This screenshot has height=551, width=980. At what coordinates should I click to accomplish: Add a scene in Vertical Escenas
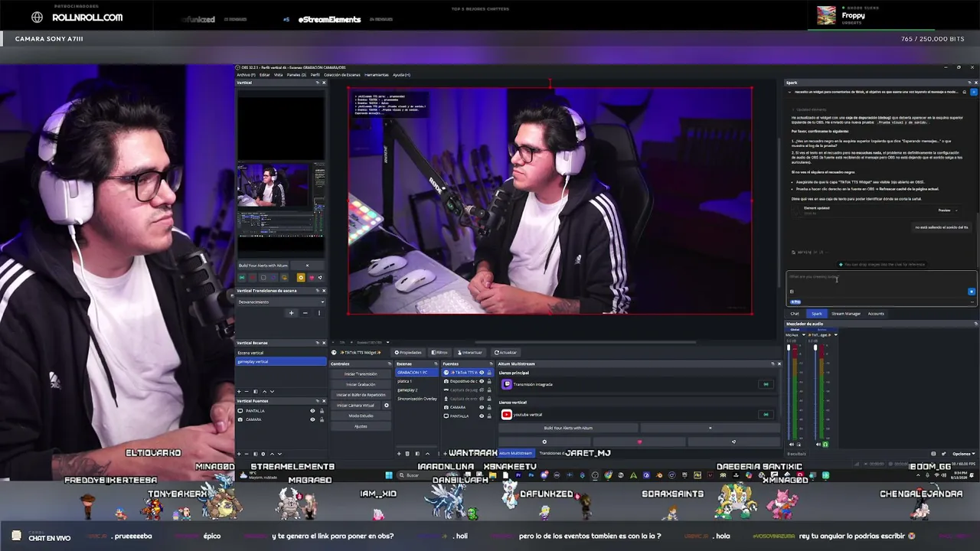pos(238,391)
